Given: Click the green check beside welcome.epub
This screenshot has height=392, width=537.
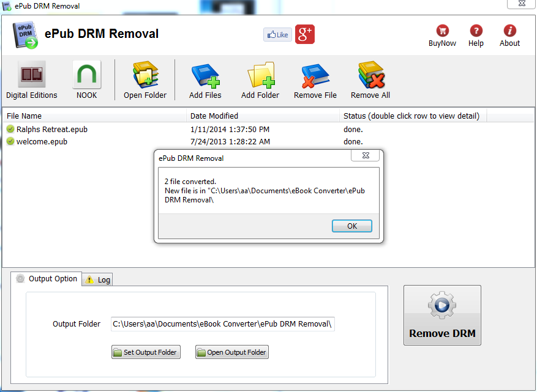Looking at the screenshot, I should (10, 141).
